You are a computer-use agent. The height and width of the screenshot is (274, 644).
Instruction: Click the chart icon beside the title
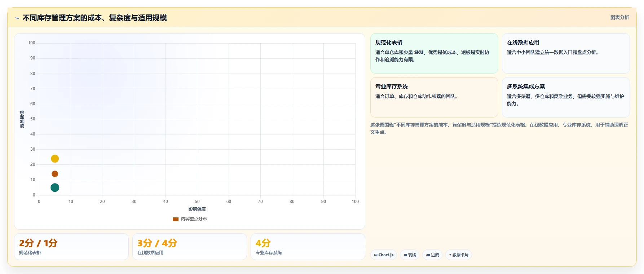(17, 18)
